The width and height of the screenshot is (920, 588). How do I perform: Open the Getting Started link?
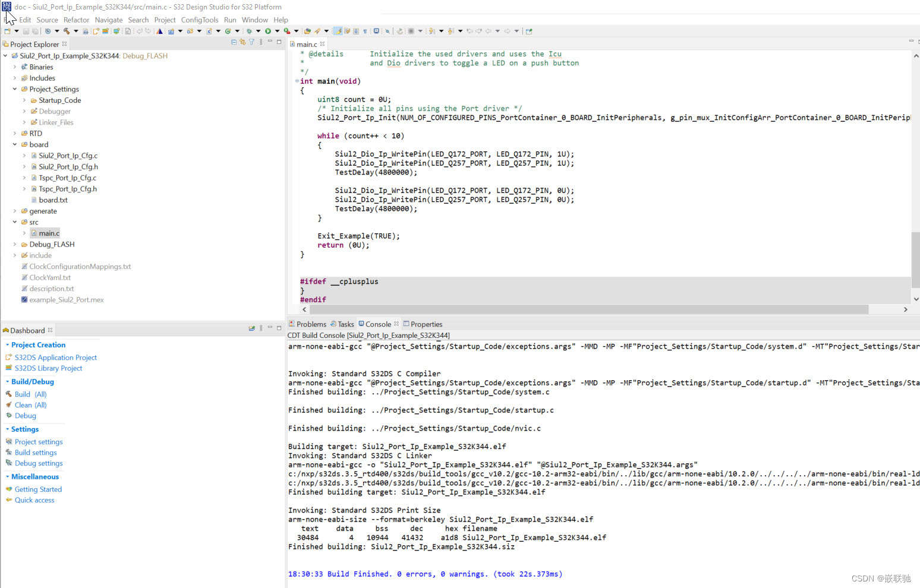click(38, 489)
